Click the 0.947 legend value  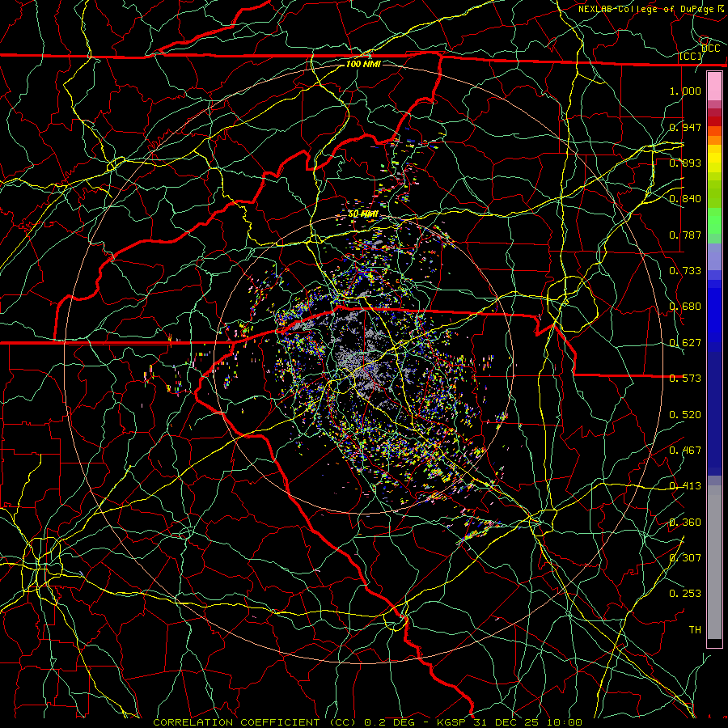[x=685, y=127]
